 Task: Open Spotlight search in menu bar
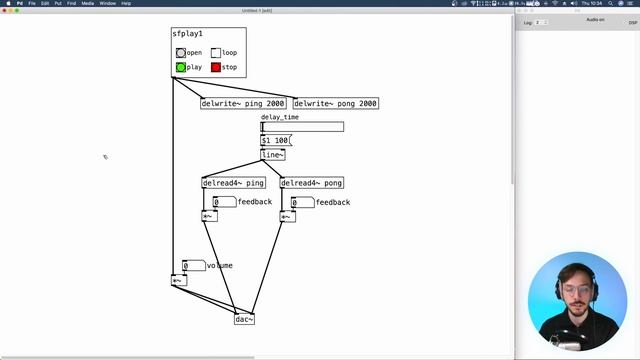point(611,3)
